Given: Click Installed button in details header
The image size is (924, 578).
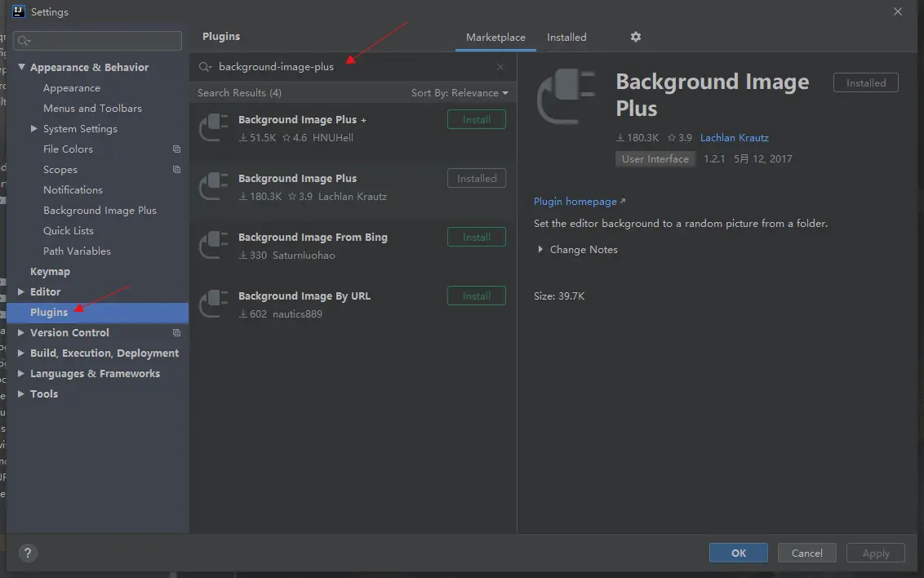Looking at the screenshot, I should point(866,83).
